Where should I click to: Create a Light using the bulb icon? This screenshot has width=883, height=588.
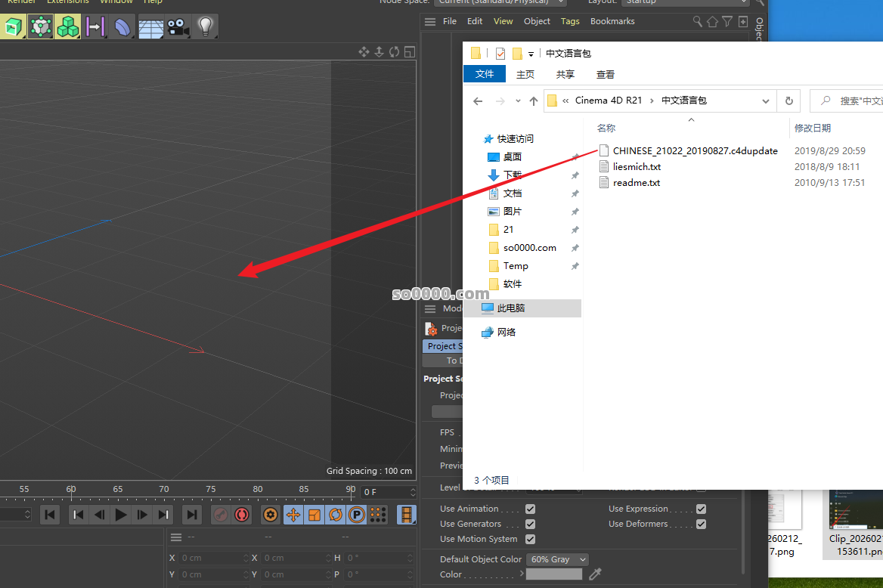pyautogui.click(x=203, y=26)
